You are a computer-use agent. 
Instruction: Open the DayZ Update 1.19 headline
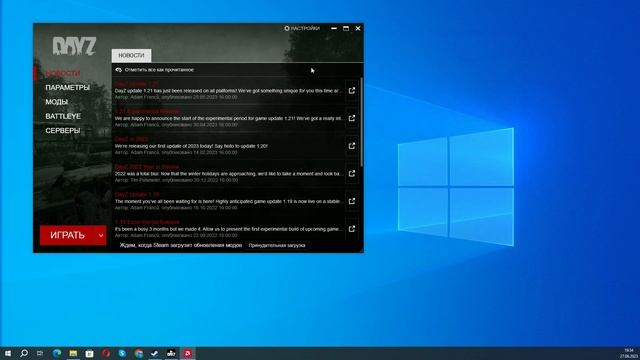tap(137, 194)
